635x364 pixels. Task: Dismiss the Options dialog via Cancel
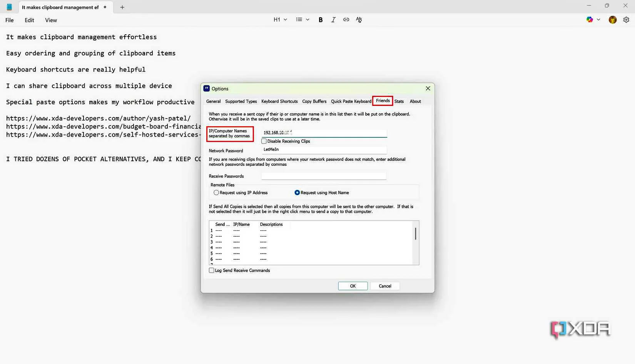(384, 286)
